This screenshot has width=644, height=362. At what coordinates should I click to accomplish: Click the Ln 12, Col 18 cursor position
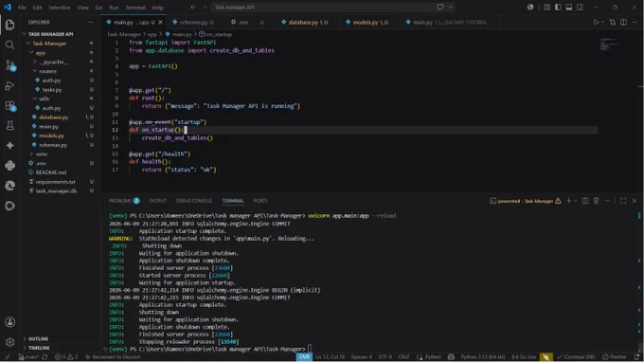[x=331, y=356]
